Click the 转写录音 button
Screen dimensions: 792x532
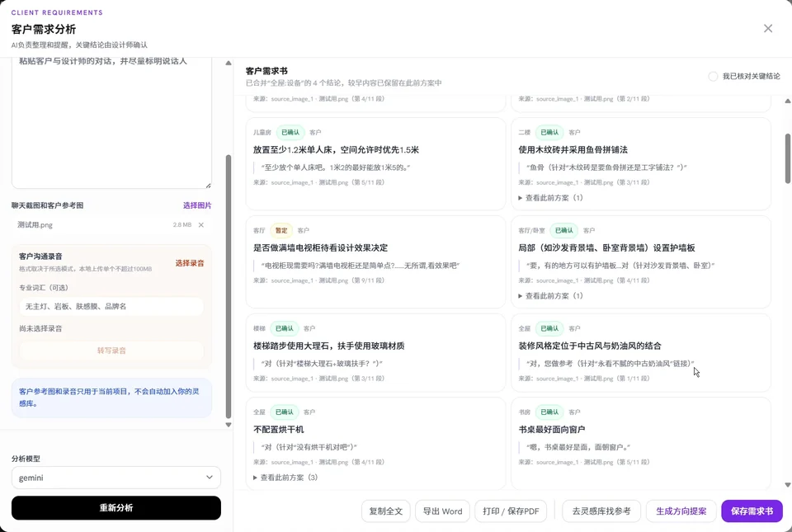point(111,351)
